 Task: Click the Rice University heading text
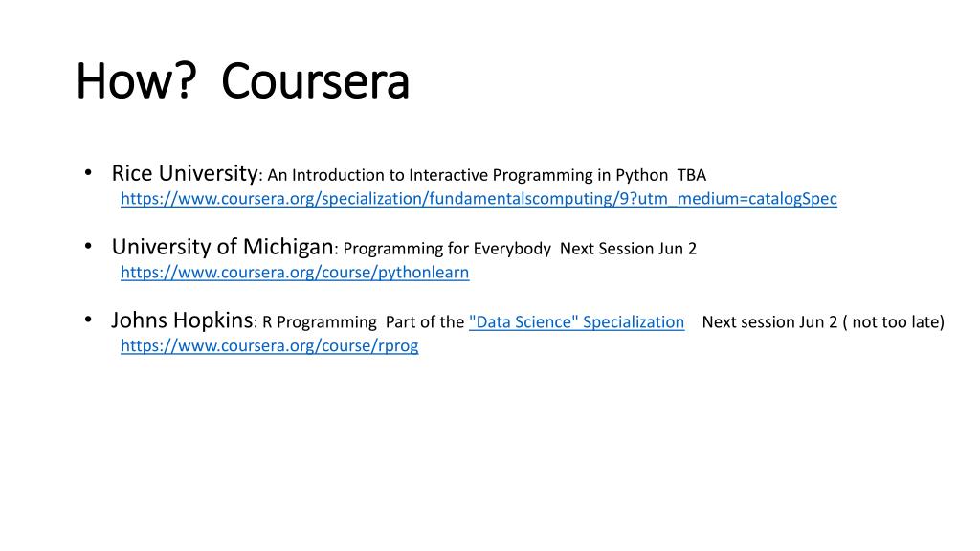pos(185,174)
